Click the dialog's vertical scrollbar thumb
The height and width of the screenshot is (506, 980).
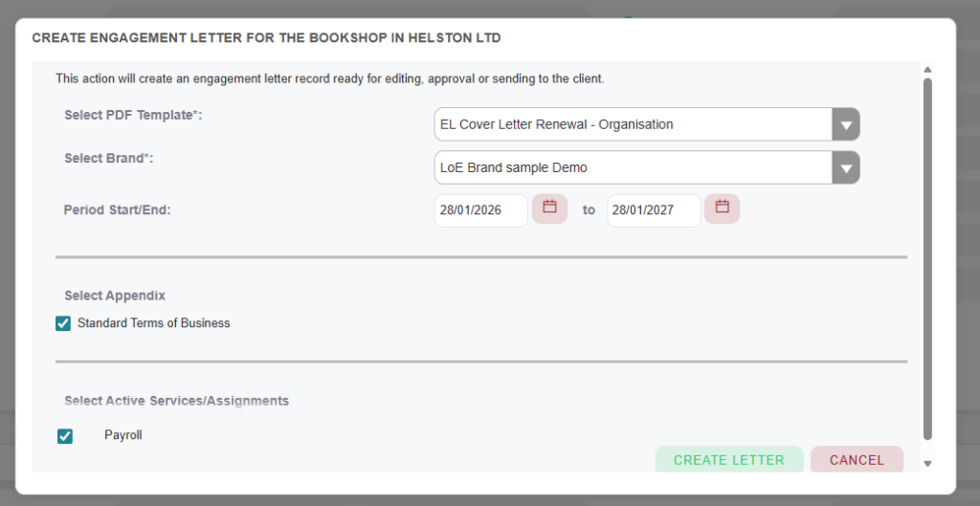927,258
